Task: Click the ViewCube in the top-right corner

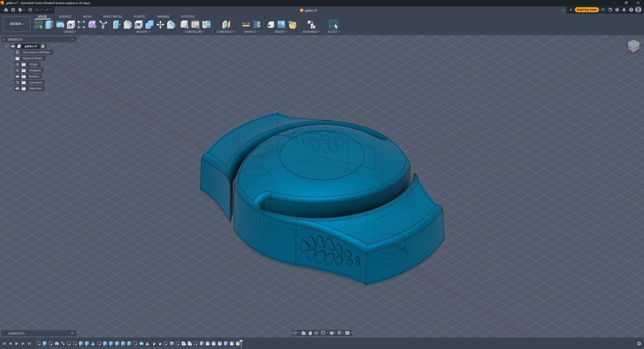Action: [634, 46]
